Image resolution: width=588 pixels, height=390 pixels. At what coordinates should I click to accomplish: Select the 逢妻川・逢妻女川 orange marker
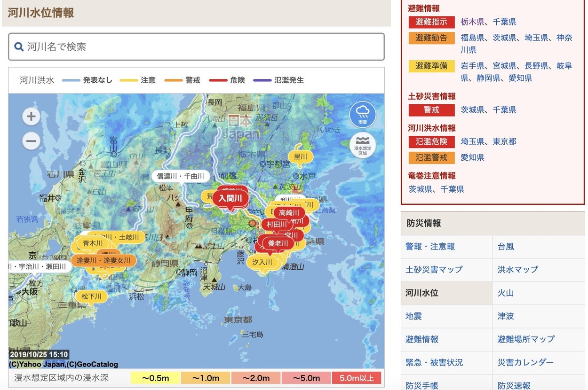(x=103, y=260)
